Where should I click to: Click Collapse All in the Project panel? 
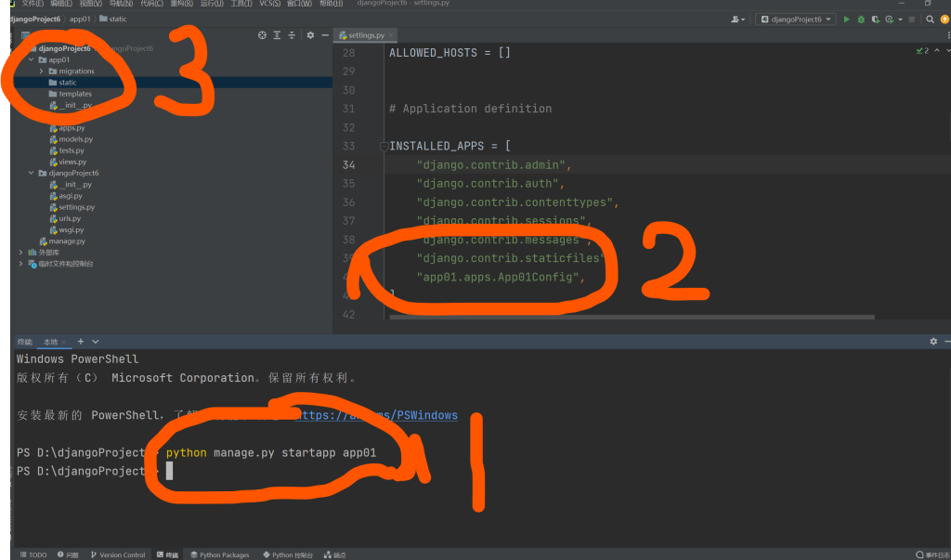[293, 35]
